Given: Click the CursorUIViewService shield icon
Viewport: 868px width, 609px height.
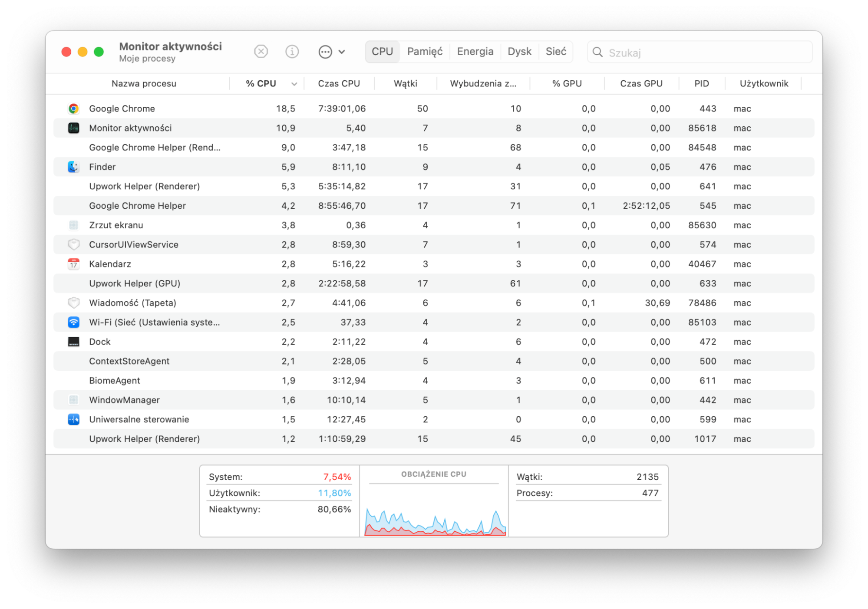Looking at the screenshot, I should 73,244.
